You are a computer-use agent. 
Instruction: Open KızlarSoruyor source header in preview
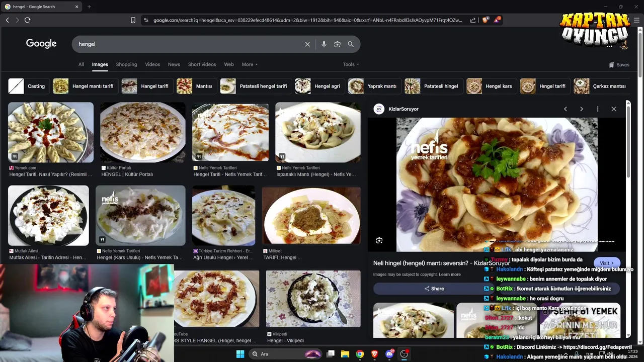tap(396, 109)
